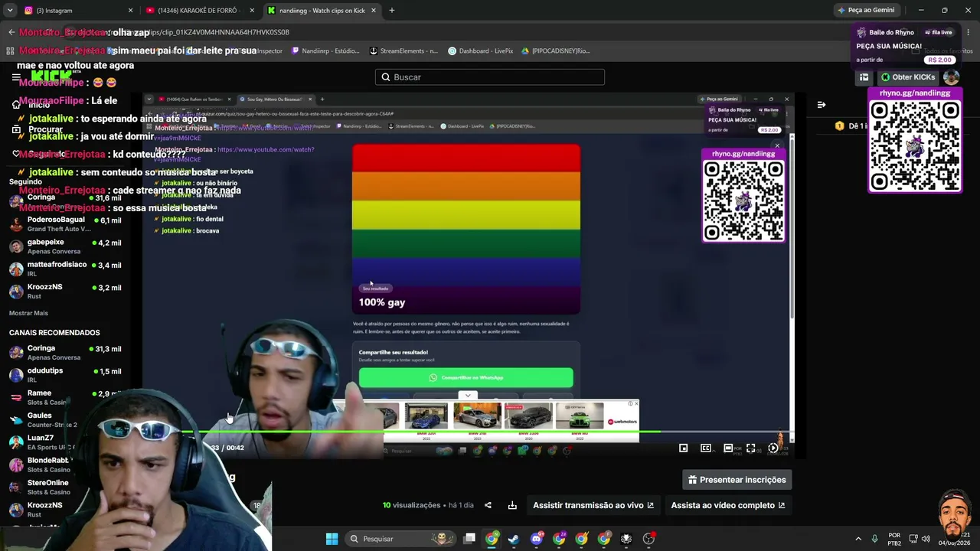Open POR PTB2 language switcher
The height and width of the screenshot is (551, 980).
click(894, 539)
